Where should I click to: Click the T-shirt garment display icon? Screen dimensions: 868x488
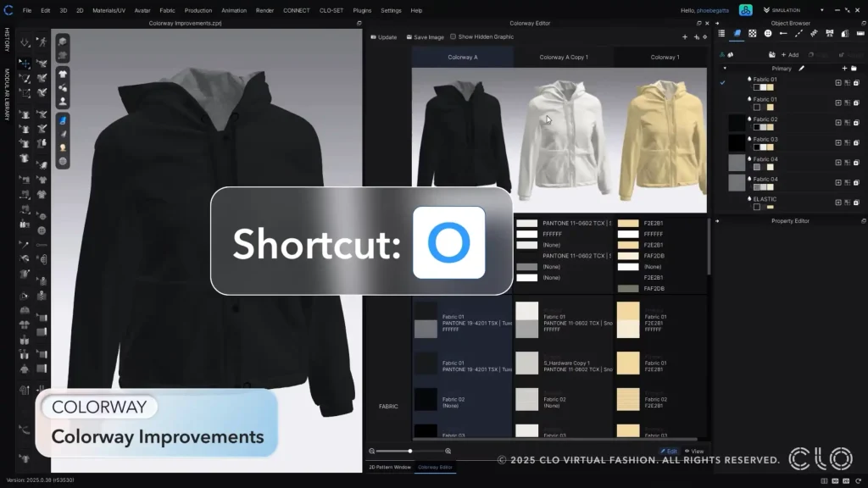[63, 74]
